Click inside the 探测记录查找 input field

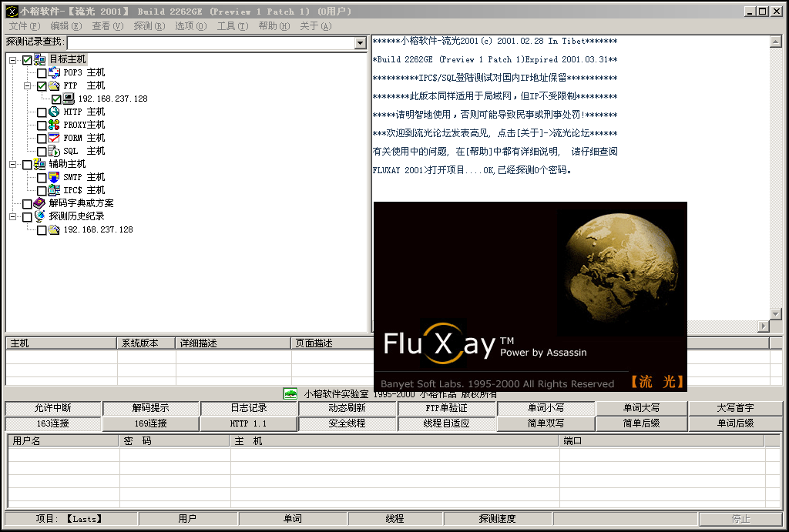[x=211, y=43]
